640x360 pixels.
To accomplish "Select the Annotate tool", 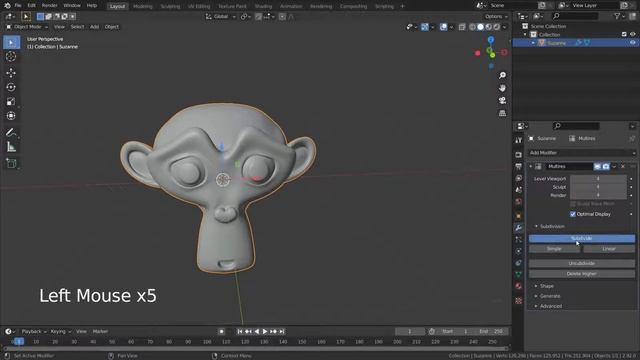I will click(11, 132).
